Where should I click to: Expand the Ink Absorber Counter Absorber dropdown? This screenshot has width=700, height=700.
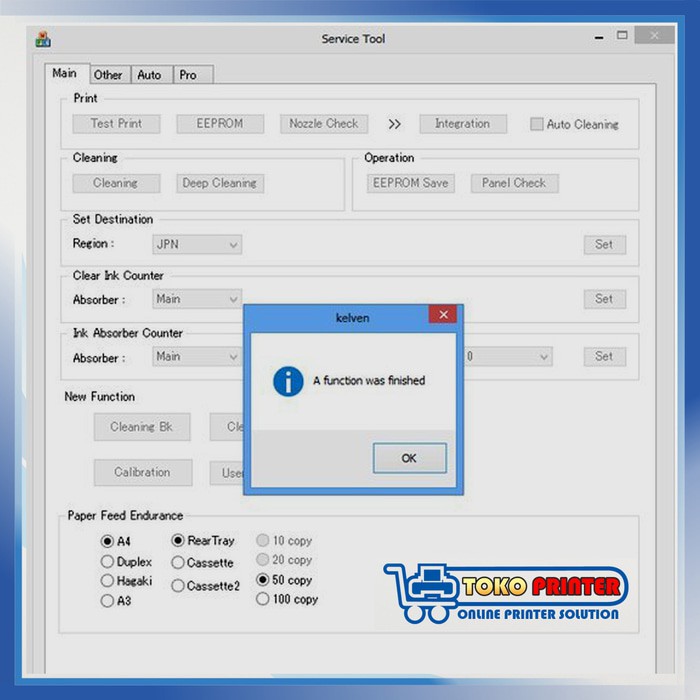coord(197,357)
